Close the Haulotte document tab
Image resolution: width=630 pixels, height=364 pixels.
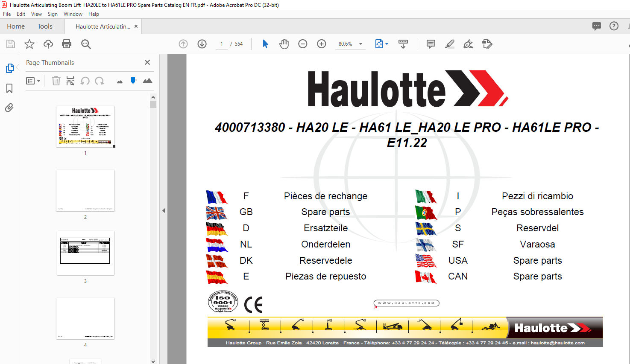click(x=136, y=26)
